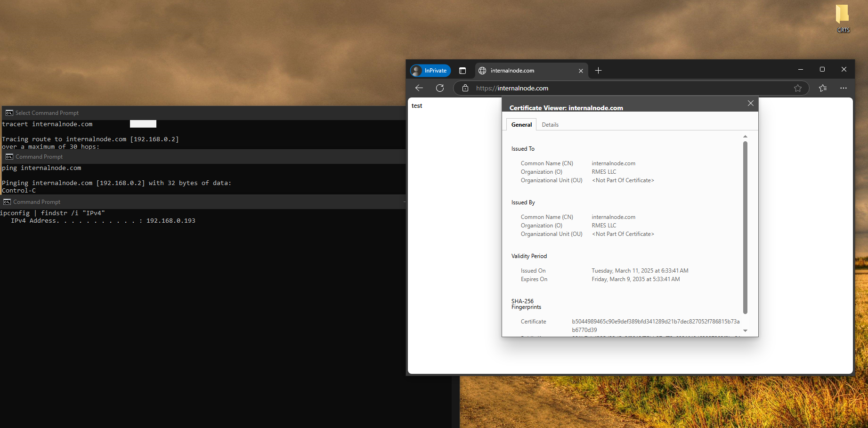
Task: Click certificate scroll down arrow
Action: tap(745, 331)
